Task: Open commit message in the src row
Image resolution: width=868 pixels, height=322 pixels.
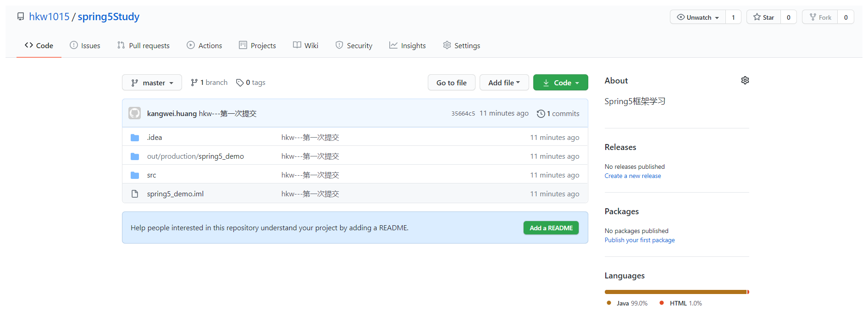Action: click(x=310, y=175)
